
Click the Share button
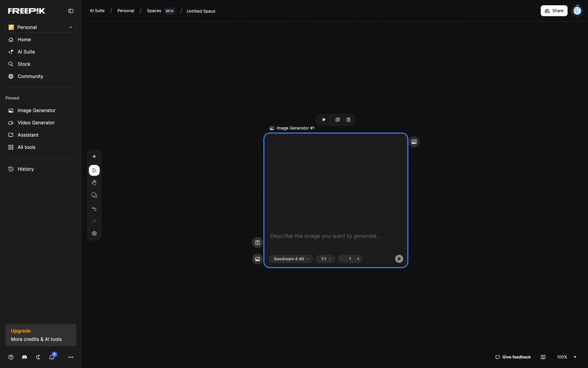click(x=554, y=11)
